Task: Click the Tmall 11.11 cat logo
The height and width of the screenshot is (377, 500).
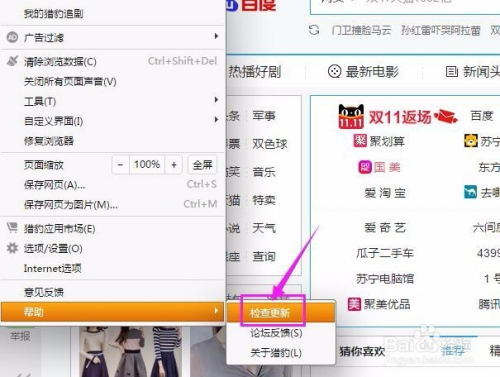Action: (351, 116)
